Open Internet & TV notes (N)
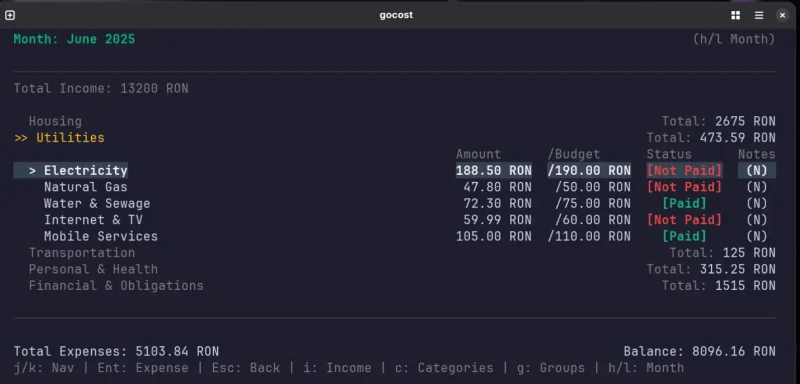Screen dimensions: 800x384 click(x=757, y=220)
